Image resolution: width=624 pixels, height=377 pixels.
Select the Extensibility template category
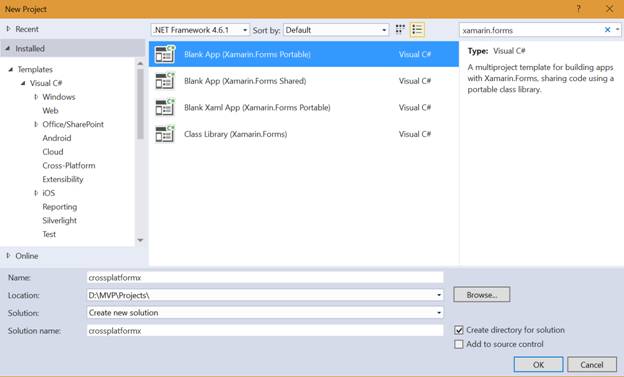(63, 179)
